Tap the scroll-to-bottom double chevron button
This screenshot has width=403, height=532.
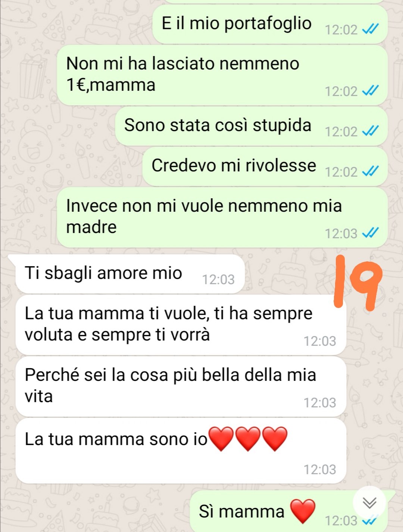coord(369,503)
